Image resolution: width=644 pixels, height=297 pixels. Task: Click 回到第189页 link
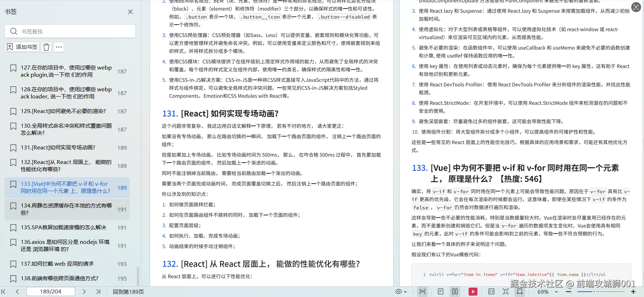tap(129, 292)
